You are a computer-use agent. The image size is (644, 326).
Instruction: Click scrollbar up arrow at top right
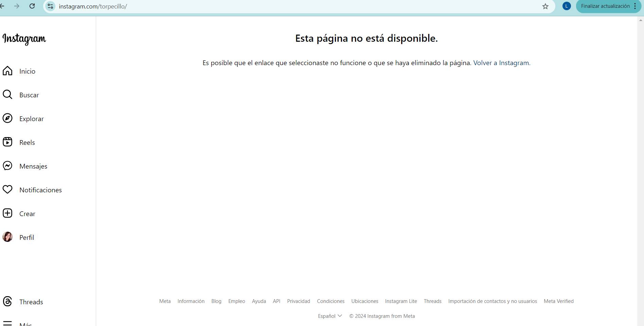[x=641, y=20]
